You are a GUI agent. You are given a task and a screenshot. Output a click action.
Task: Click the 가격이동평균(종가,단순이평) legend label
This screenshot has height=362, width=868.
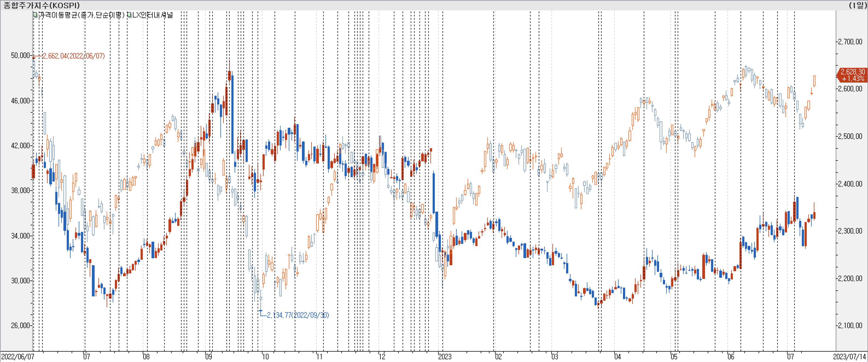82,15
